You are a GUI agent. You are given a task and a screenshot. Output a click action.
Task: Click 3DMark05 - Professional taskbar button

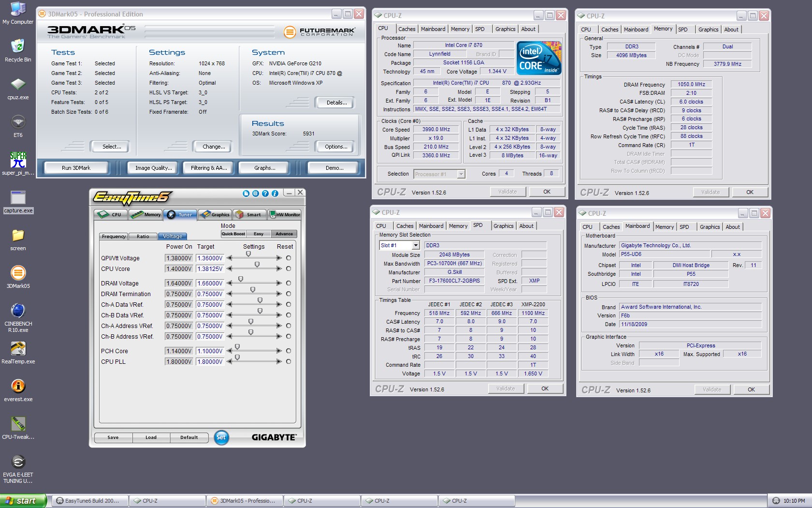(x=245, y=501)
